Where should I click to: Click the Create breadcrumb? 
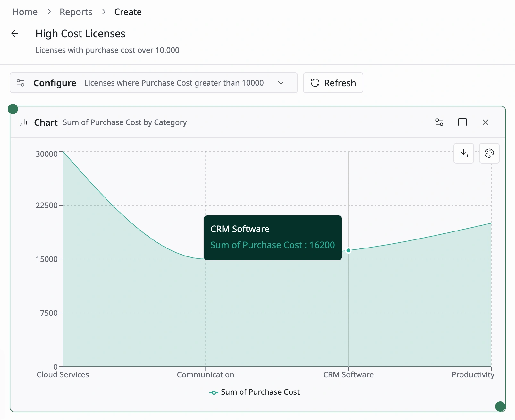pos(128,12)
